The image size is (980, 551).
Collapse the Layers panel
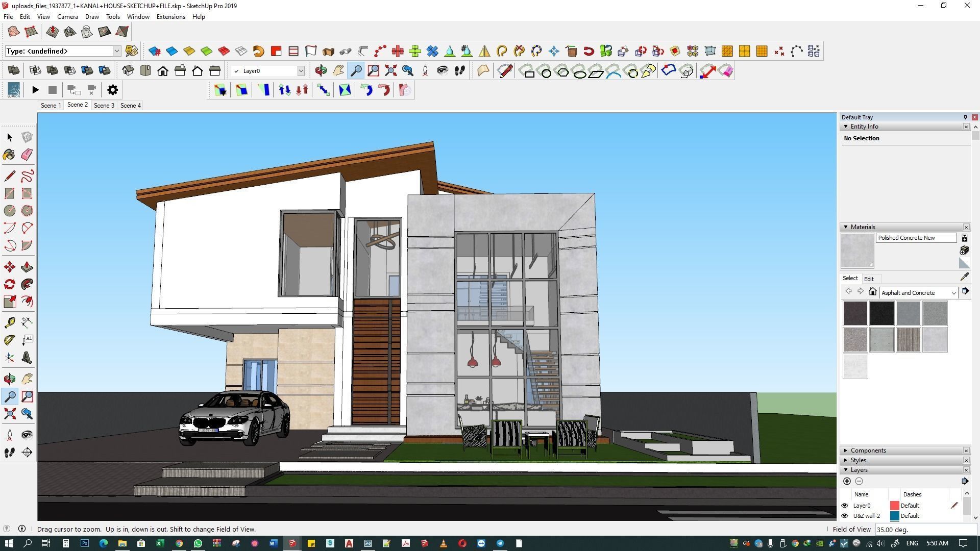pos(846,470)
